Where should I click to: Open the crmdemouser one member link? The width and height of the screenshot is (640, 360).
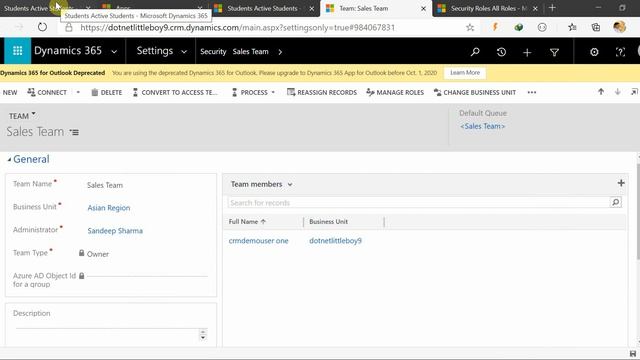click(x=258, y=241)
